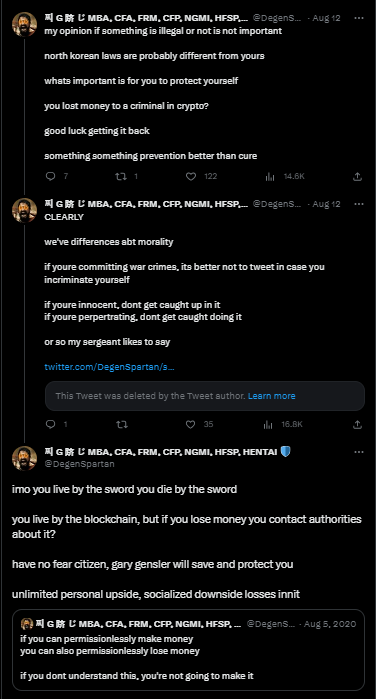Share the first tweet via share icon
Screen dimensions: 376x699
pyautogui.click(x=357, y=177)
